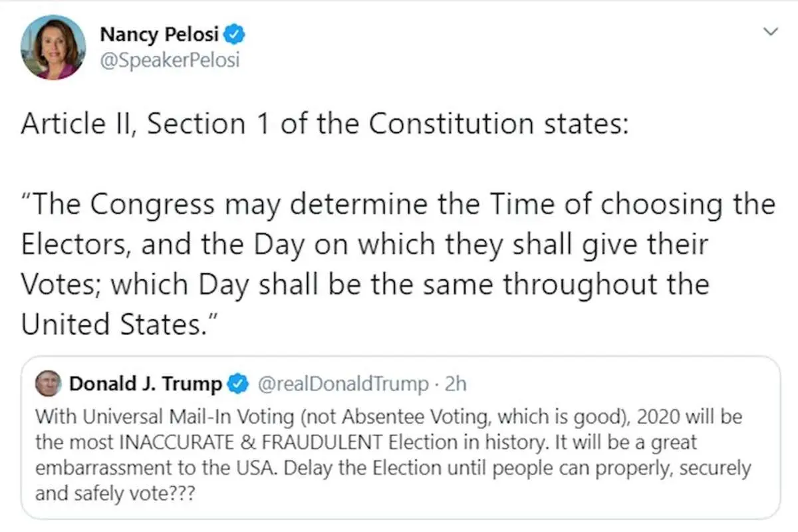Click the 'Article II, Section 1' opening line
Image resolution: width=798 pixels, height=532 pixels.
coord(324,125)
